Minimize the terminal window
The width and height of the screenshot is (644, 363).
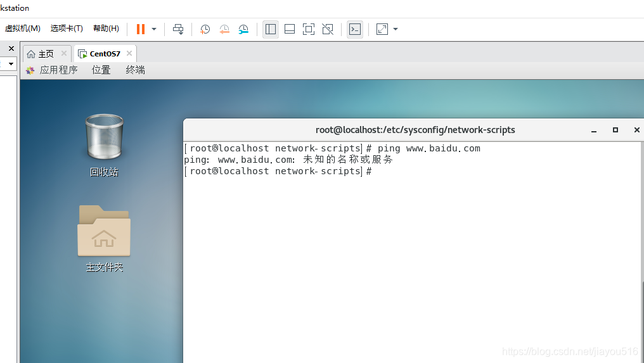(x=594, y=130)
